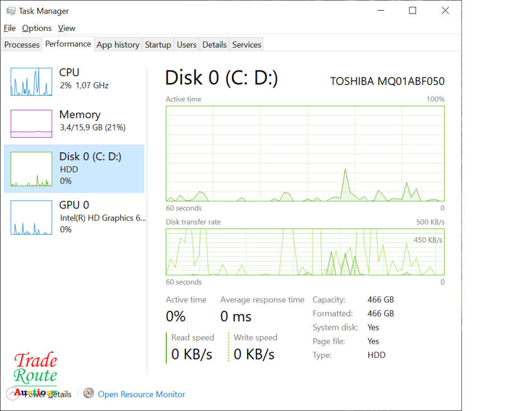Open the Options menu
This screenshot has height=411, width=532.
tap(37, 28)
